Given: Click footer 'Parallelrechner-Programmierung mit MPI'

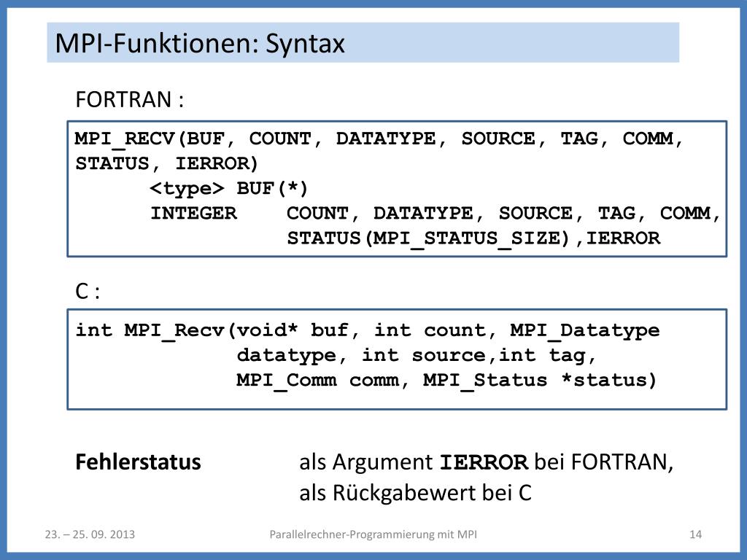Looking at the screenshot, I should (x=373, y=534).
